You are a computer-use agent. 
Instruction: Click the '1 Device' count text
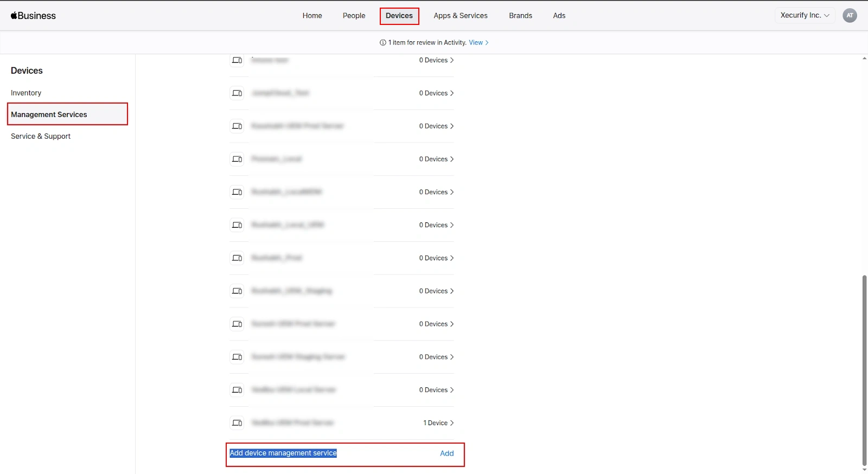pyautogui.click(x=436, y=423)
